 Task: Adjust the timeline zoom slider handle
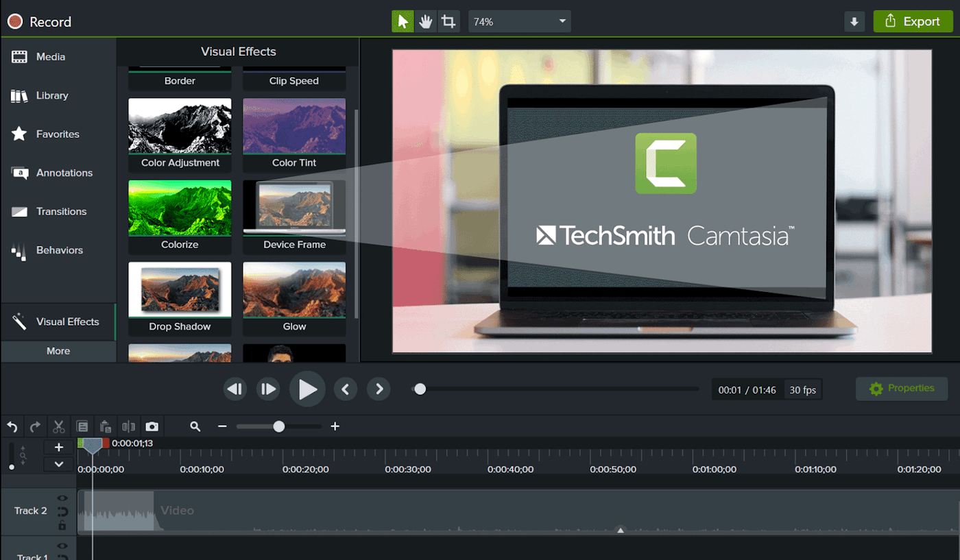tap(278, 426)
